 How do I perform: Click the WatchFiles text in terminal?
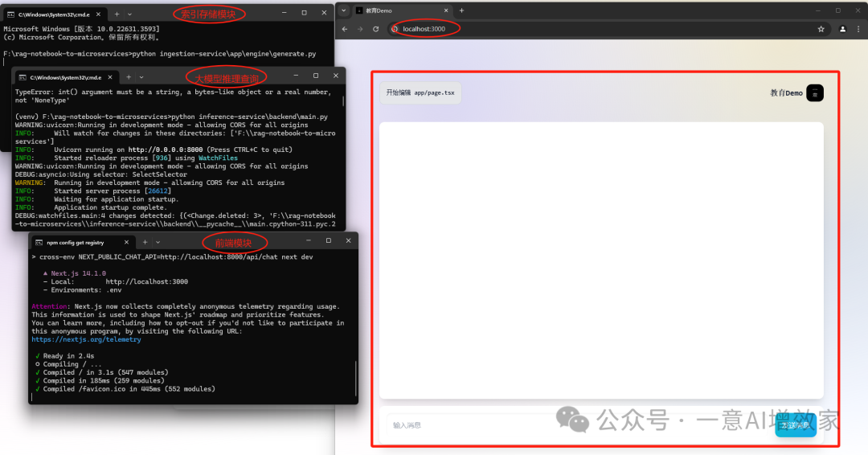coord(218,158)
